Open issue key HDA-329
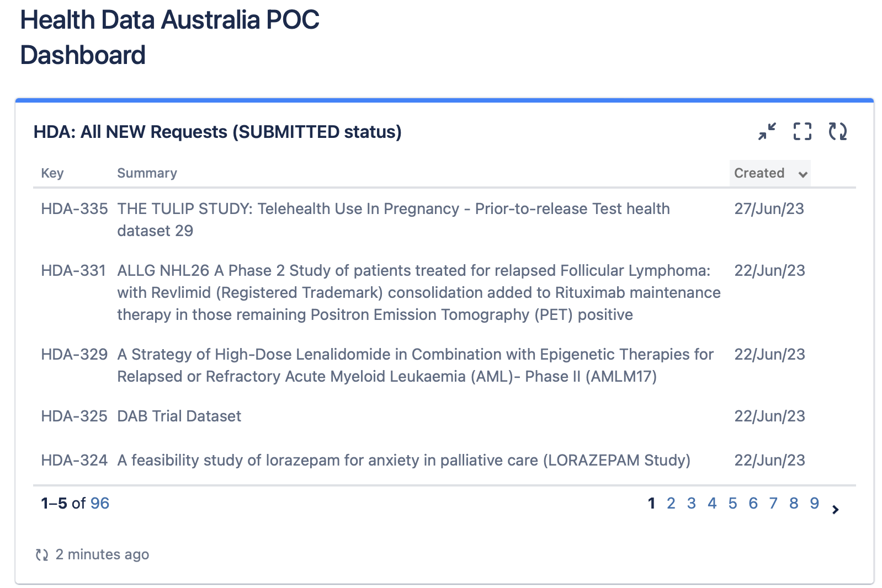This screenshot has height=588, width=882. click(74, 355)
